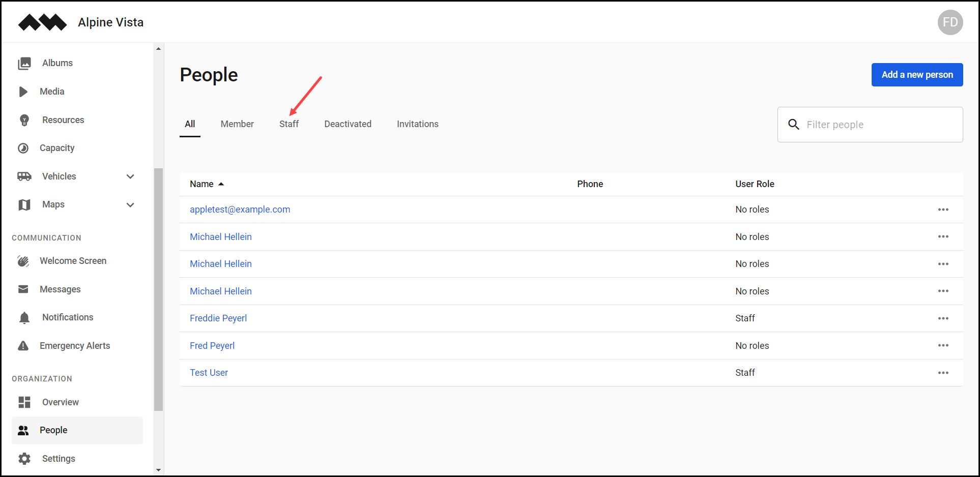Viewport: 980px width, 477px height.
Task: Switch to the Staff tab
Action: point(289,124)
